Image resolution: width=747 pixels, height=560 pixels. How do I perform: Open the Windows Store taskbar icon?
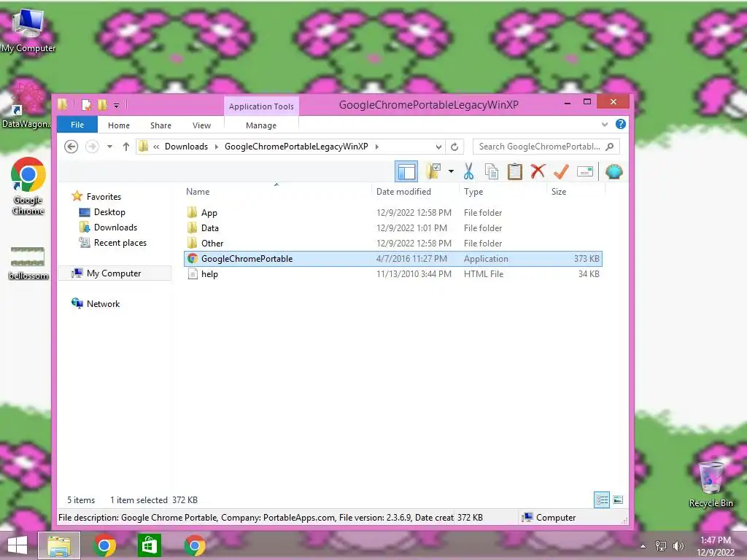pyautogui.click(x=149, y=545)
